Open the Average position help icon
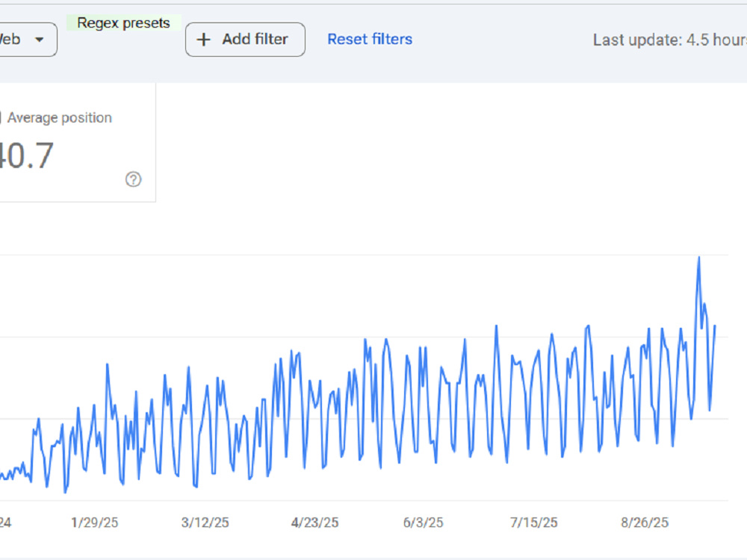The height and width of the screenshot is (560, 747). click(134, 179)
